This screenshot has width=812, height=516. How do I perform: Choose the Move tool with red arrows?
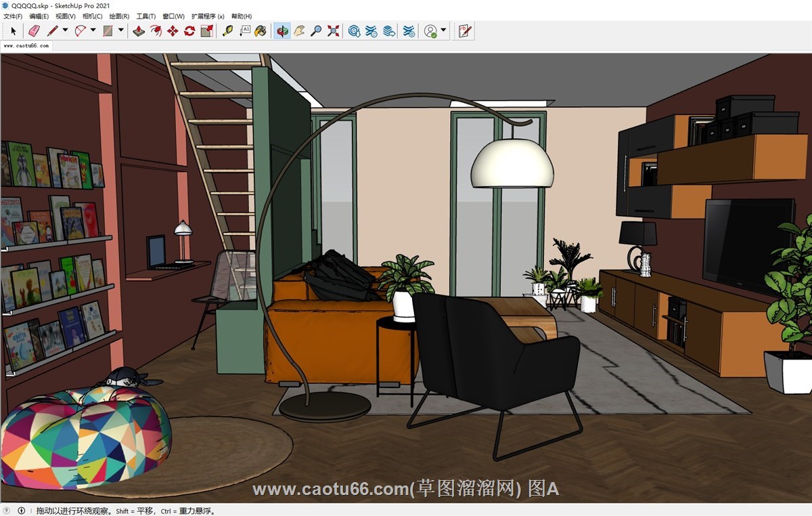pos(173,30)
